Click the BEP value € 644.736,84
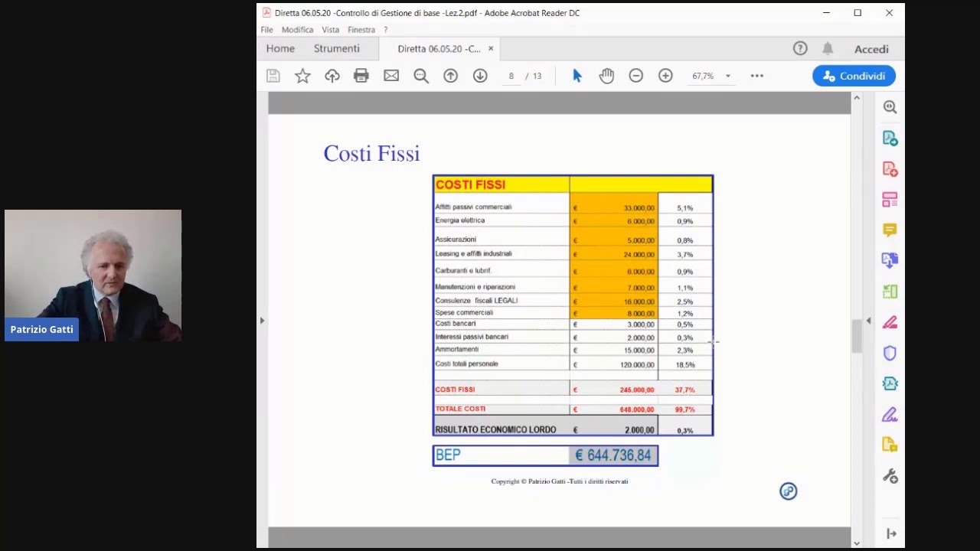 point(613,455)
